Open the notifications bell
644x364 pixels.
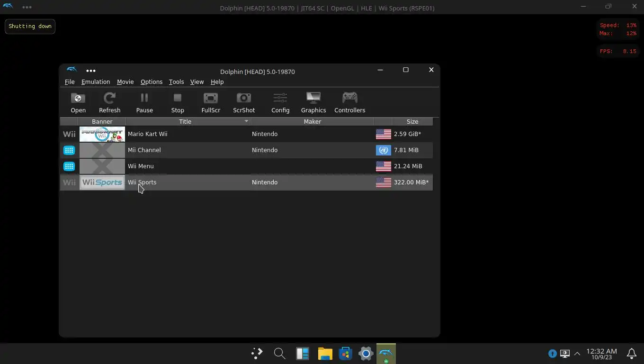pos(632,354)
